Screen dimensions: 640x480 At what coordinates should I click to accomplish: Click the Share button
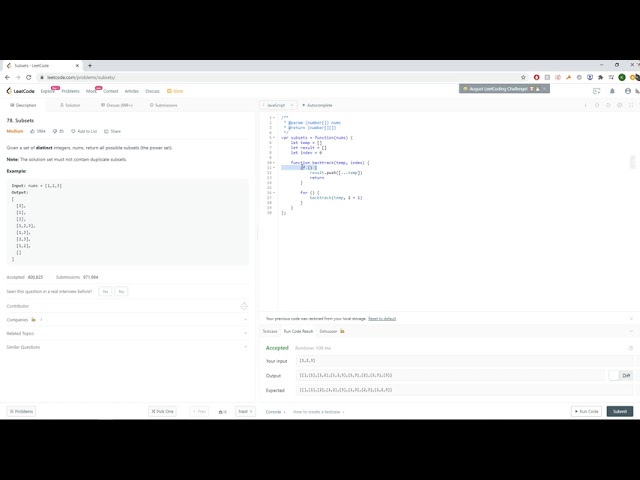pyautogui.click(x=113, y=131)
